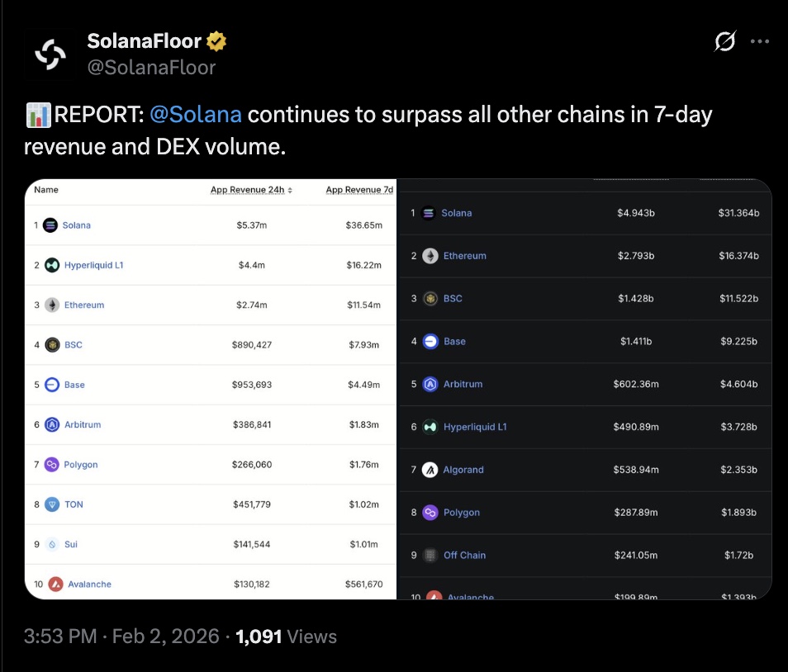Sort by App Revenue 24h column arrow
This screenshot has width=788, height=672.
click(289, 191)
